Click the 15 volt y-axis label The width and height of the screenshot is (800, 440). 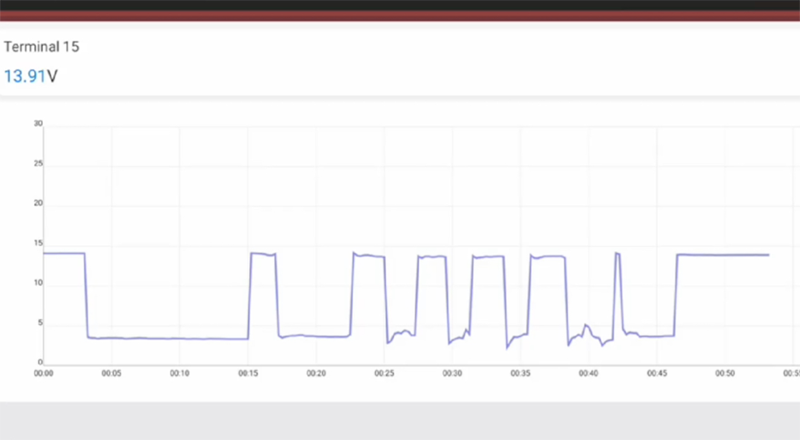coord(38,243)
